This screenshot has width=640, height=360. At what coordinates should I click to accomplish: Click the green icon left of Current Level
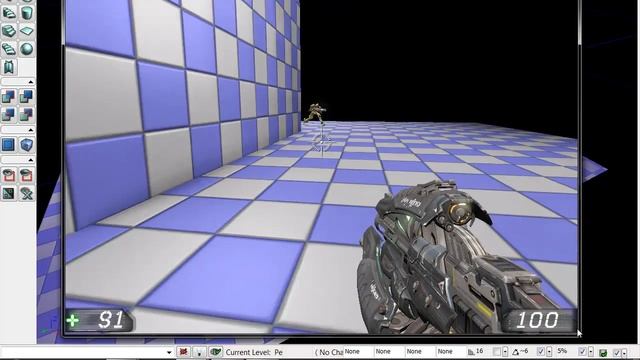tap(215, 352)
